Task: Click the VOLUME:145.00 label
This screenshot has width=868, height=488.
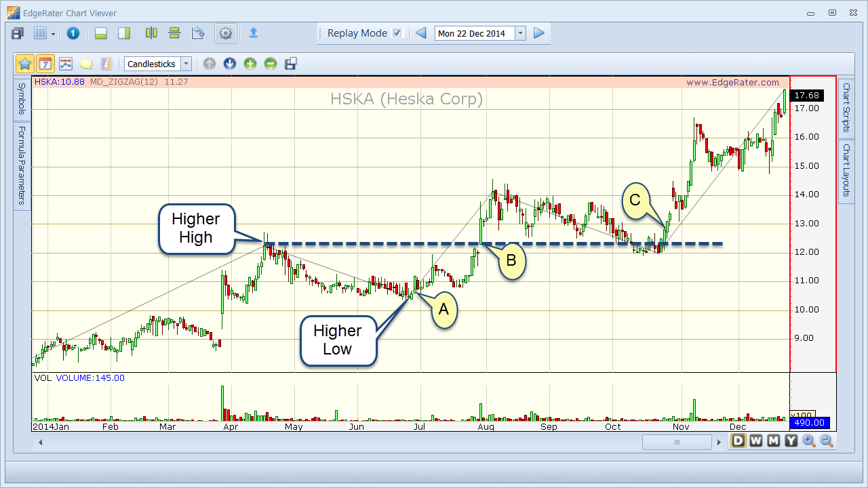Action: point(90,378)
